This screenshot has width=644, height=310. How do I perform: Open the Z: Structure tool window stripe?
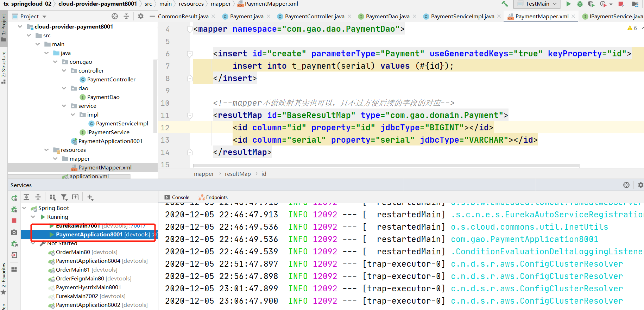pos(4,67)
